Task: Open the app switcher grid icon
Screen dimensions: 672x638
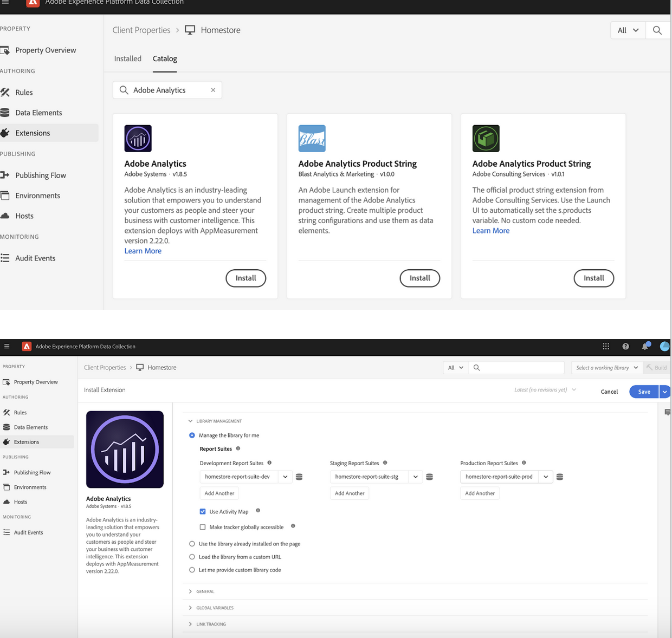Action: pyautogui.click(x=606, y=347)
